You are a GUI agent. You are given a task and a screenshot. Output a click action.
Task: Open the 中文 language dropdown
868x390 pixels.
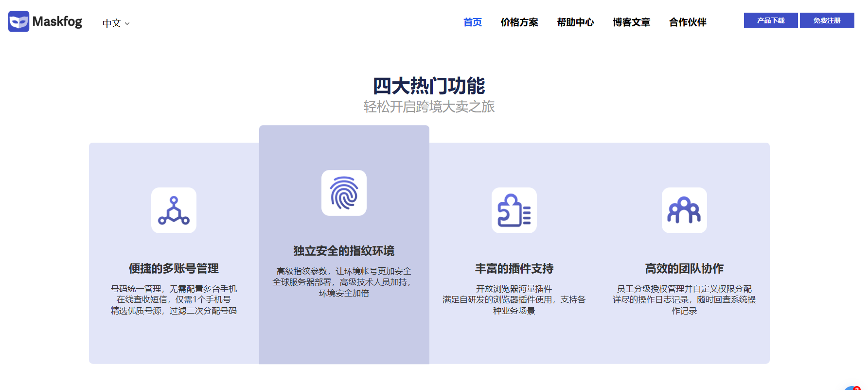(x=116, y=23)
